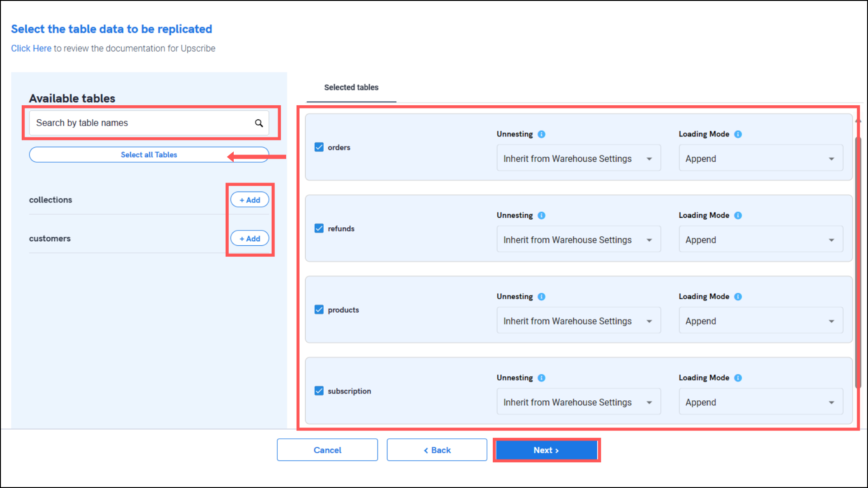Open Loading Mode dropdown for products

tap(760, 321)
